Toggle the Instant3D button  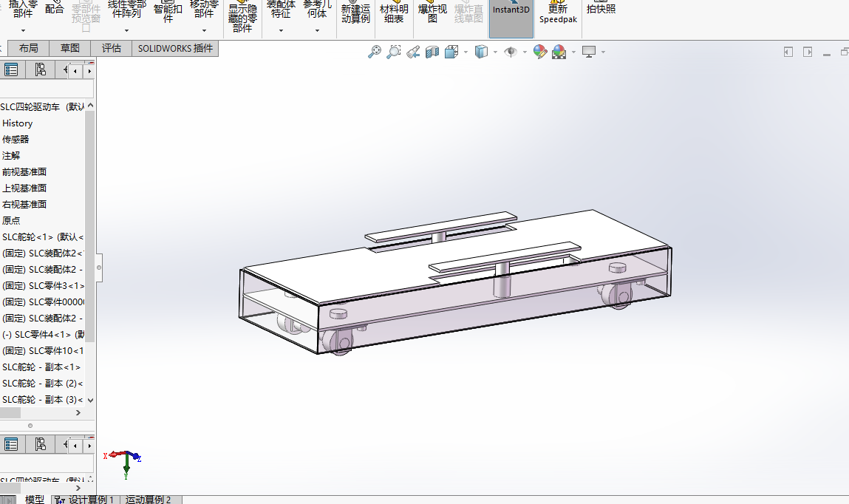pos(511,18)
